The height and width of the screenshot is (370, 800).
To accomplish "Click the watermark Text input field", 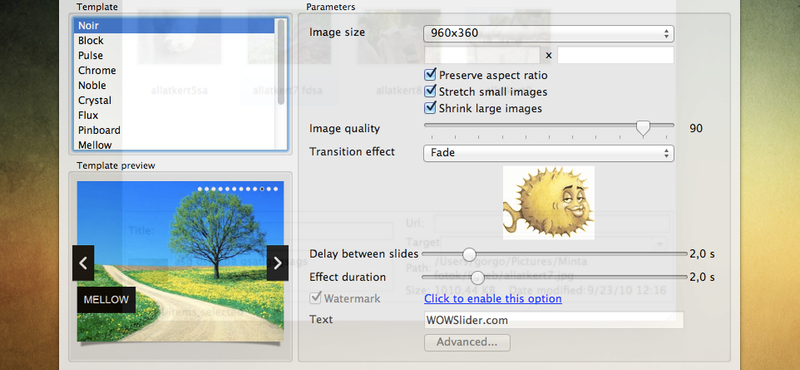I will click(x=554, y=320).
